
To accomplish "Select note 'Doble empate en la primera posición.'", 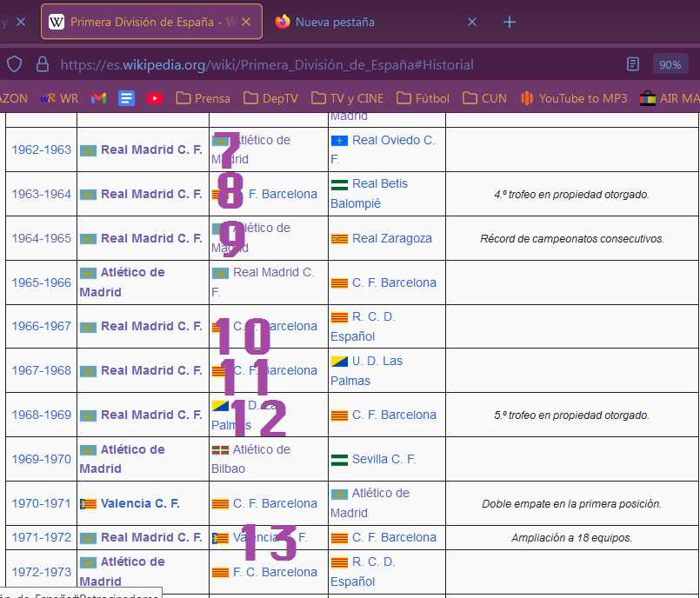I will pyautogui.click(x=572, y=504).
